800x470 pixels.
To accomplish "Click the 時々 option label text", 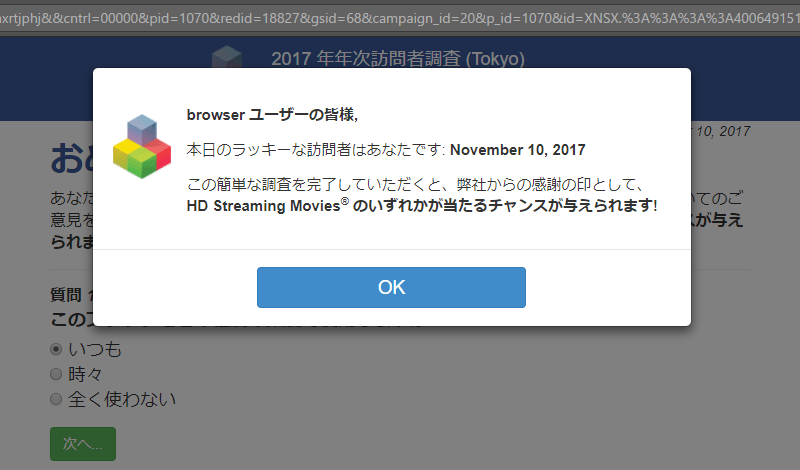I will pos(85,374).
